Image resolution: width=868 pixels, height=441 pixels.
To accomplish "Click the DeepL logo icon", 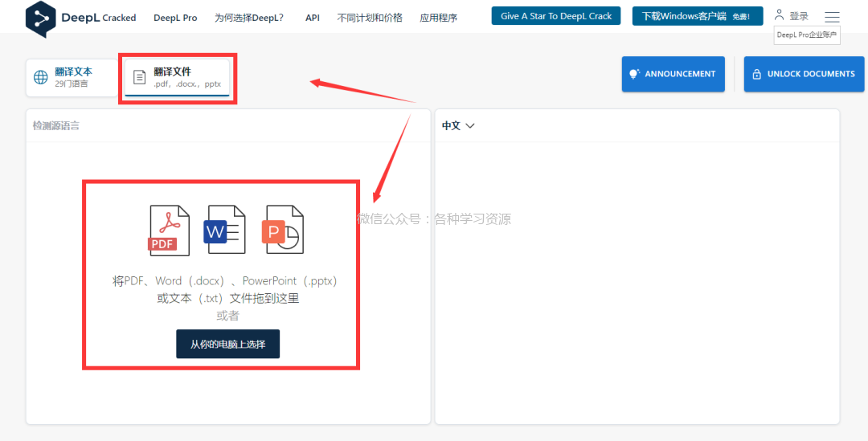I will pos(41,18).
